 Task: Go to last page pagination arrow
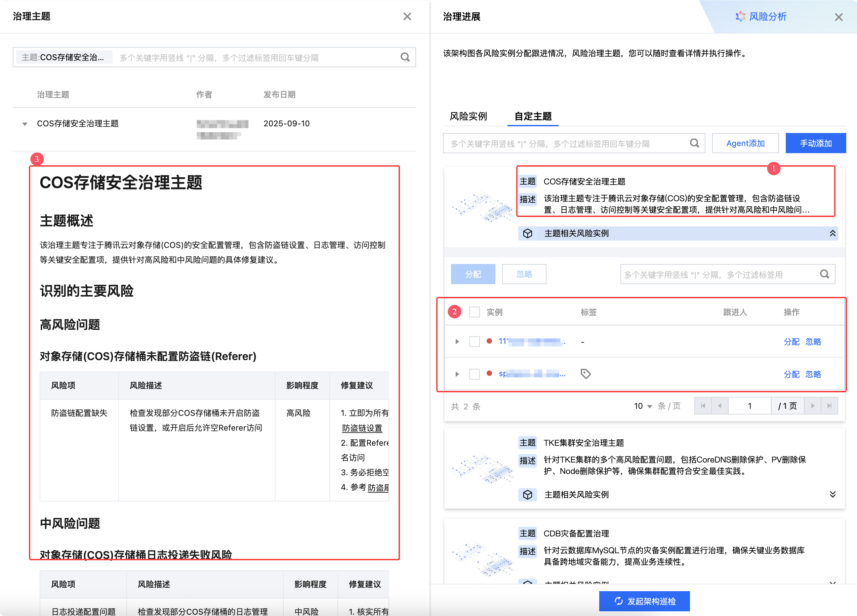point(829,406)
